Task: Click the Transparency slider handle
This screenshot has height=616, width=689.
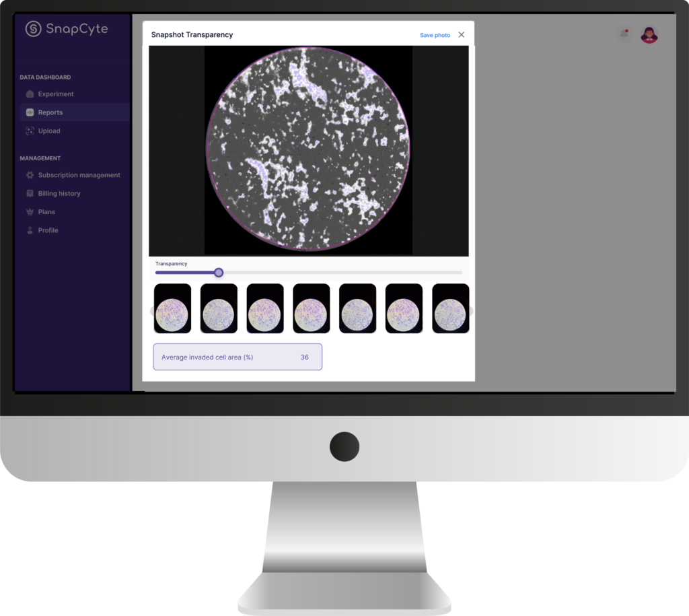Action: 219,273
